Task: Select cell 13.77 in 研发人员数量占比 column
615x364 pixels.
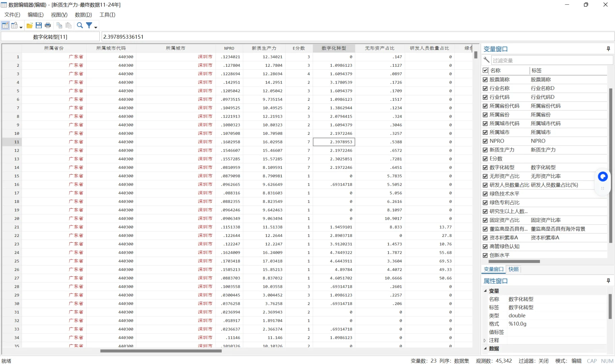Action: point(429,227)
